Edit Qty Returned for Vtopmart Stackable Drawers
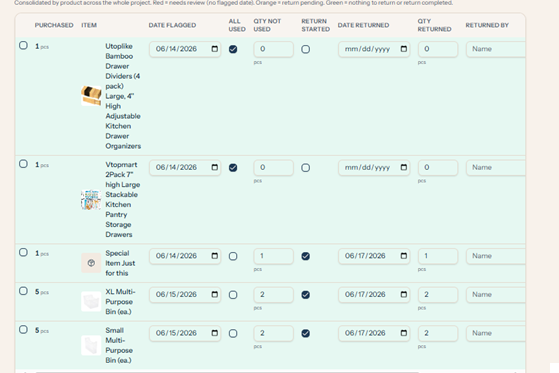Screen dimensions: 559x373 pyautogui.click(x=438, y=167)
